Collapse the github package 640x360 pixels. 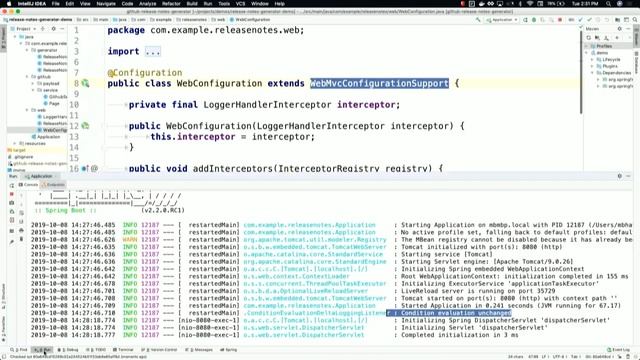27,77
